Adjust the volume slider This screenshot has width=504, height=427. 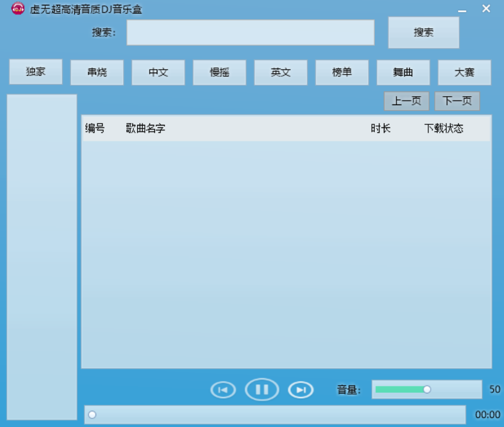tap(427, 389)
